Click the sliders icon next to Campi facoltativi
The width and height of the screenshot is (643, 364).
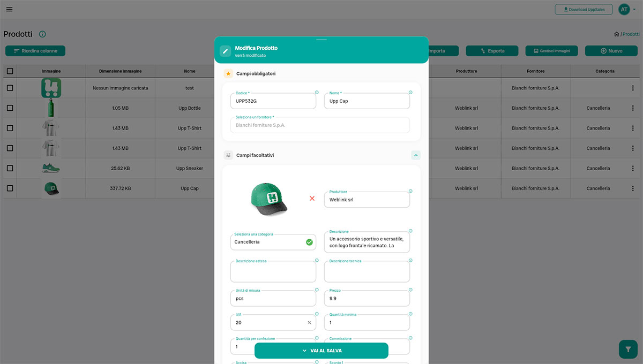tap(228, 155)
